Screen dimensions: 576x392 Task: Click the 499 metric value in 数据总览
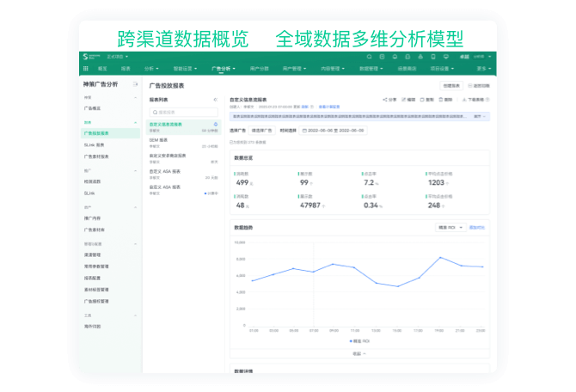(242, 182)
